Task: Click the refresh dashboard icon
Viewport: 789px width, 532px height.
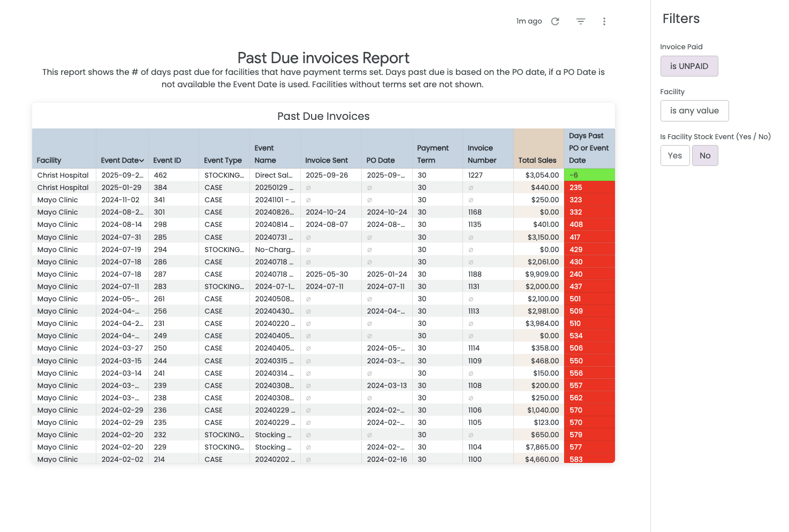Action: point(555,21)
